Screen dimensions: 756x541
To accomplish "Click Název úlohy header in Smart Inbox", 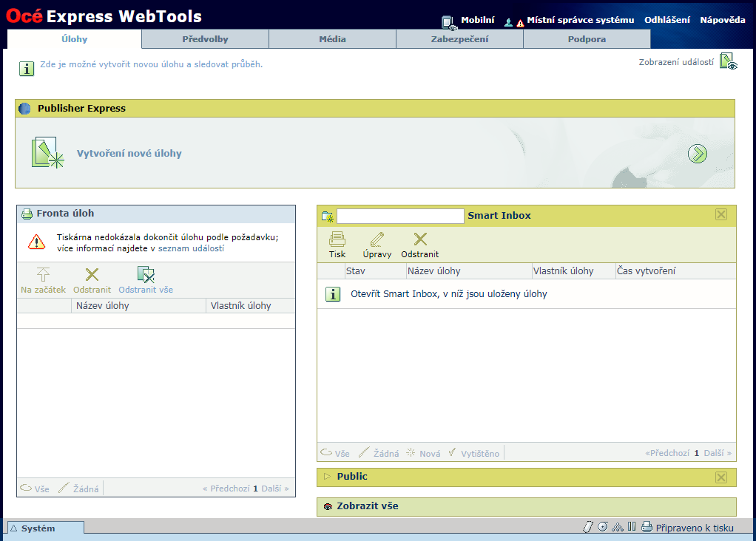I will pyautogui.click(x=434, y=271).
